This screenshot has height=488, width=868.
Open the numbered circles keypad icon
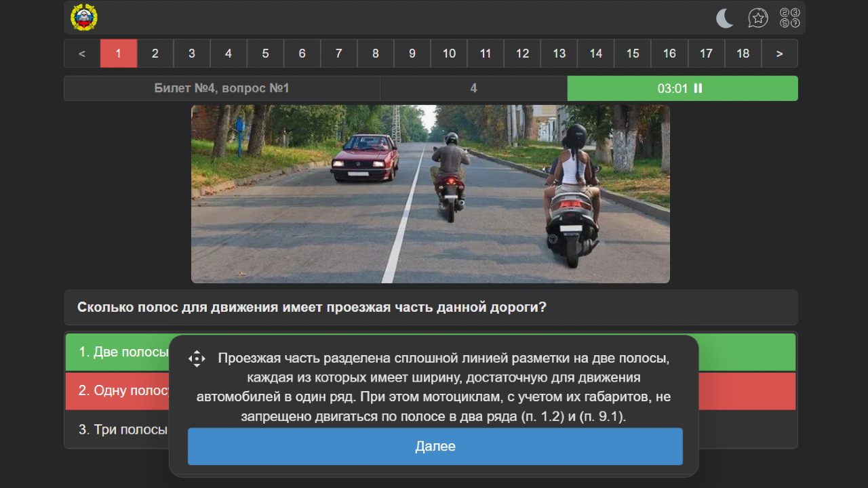pos(789,18)
